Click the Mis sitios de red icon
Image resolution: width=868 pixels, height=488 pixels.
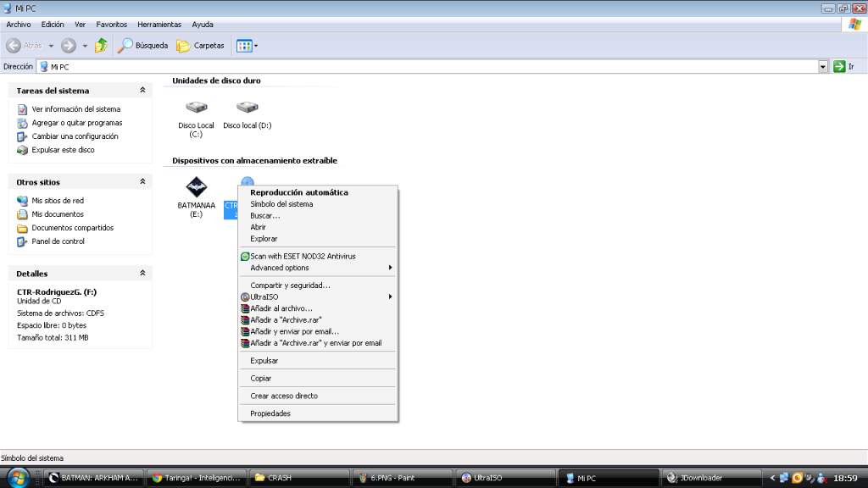point(22,201)
